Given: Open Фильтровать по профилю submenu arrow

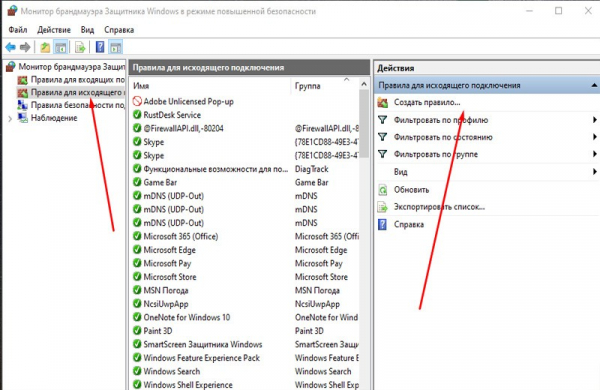Looking at the screenshot, I should [595, 120].
